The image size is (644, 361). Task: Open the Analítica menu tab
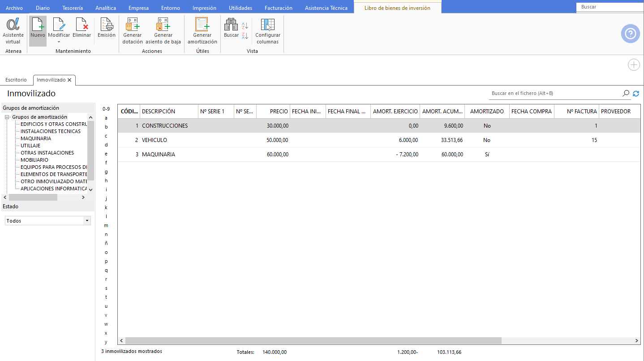point(106,8)
